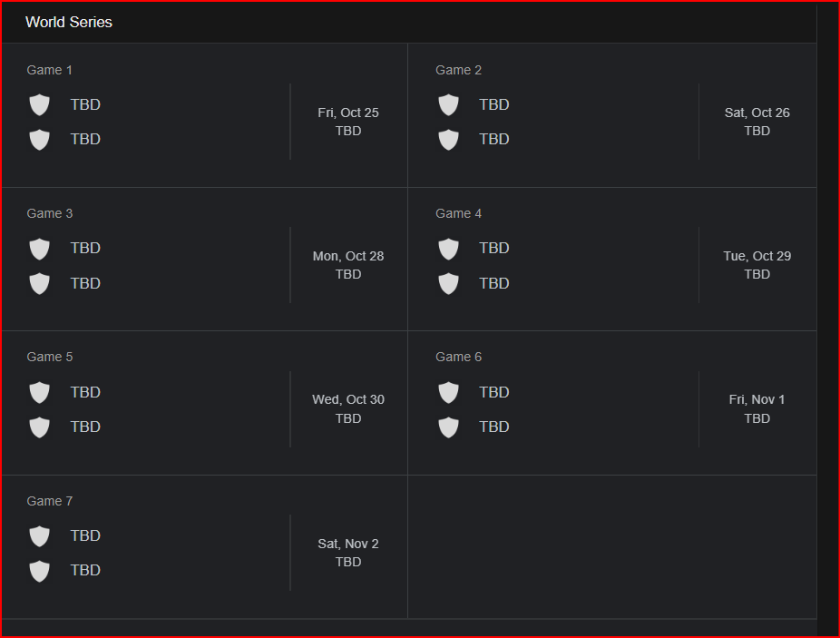This screenshot has height=638, width=840.
Task: Click bottom team shield icon in Game 2
Action: pos(448,140)
